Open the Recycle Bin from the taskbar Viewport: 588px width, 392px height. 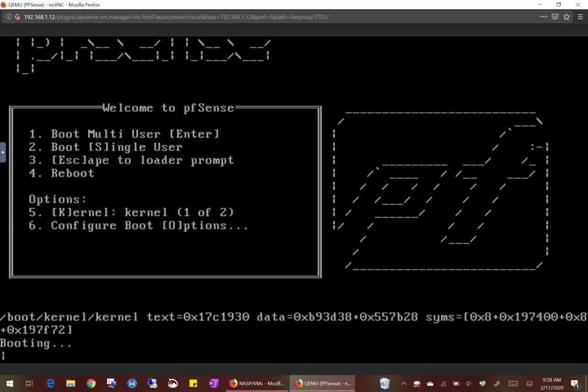385,383
